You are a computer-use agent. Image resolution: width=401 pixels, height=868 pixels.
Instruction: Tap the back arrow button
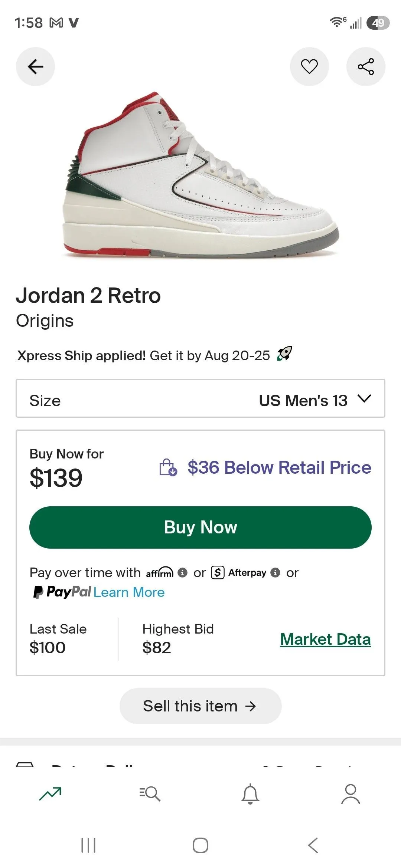click(35, 67)
